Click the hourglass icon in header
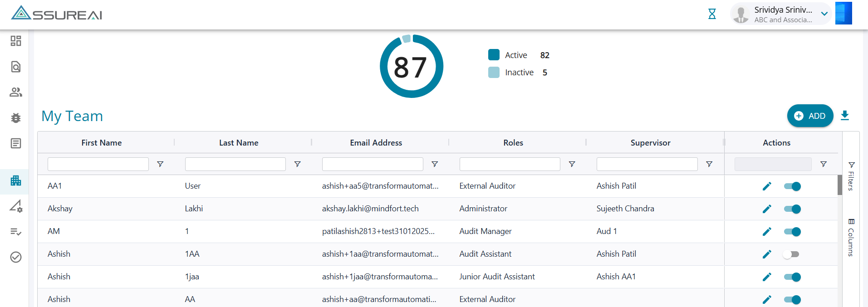The width and height of the screenshot is (868, 307). click(712, 14)
